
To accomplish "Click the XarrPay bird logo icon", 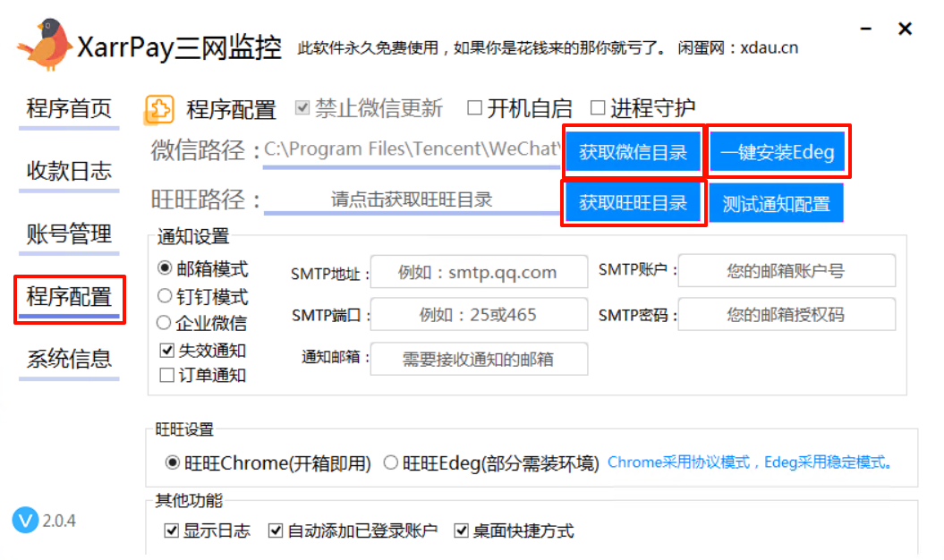I will click(47, 45).
